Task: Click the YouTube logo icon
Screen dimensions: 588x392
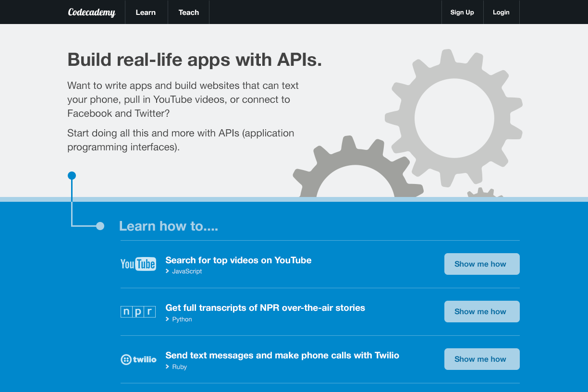Action: point(138,264)
